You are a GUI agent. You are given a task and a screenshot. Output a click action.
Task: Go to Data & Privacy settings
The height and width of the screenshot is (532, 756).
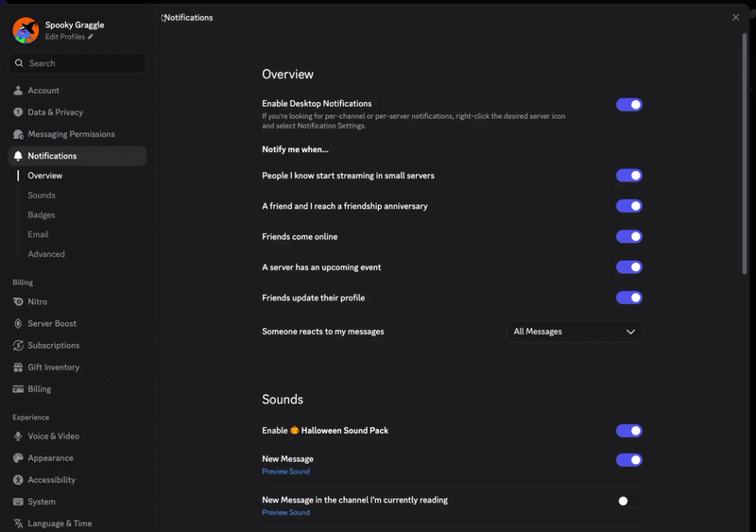tap(77, 112)
